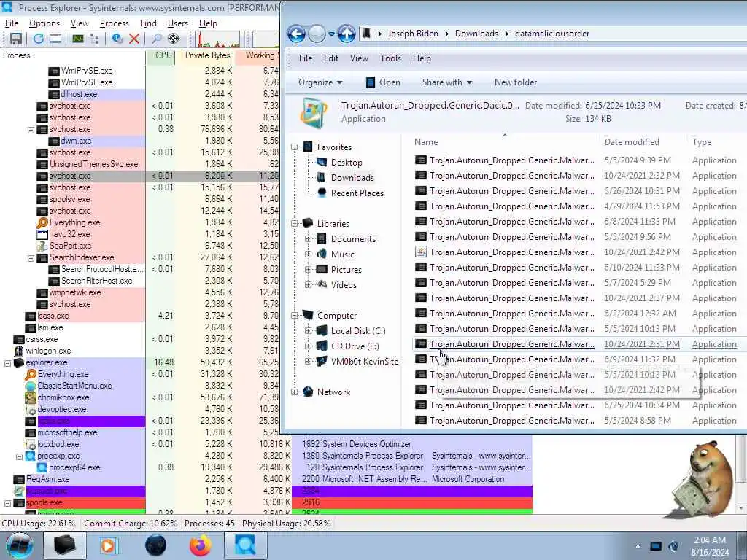Click the system information graph icon

tap(77, 39)
